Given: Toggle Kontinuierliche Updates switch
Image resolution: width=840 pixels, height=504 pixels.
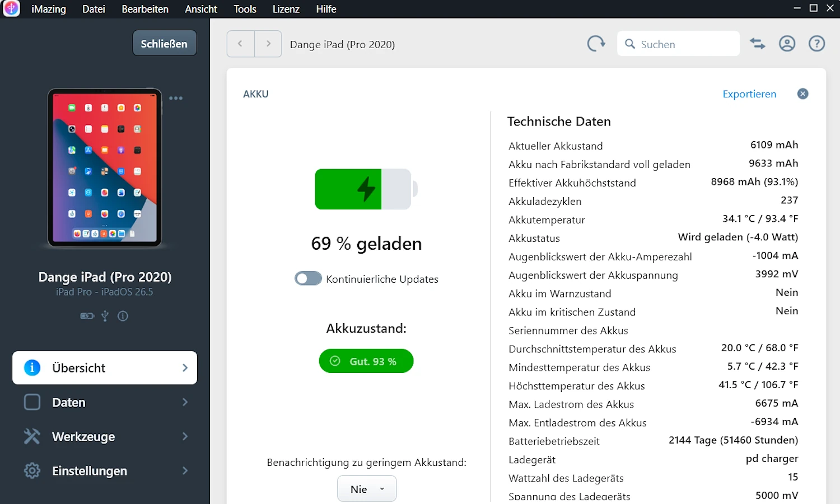Looking at the screenshot, I should pyautogui.click(x=308, y=278).
